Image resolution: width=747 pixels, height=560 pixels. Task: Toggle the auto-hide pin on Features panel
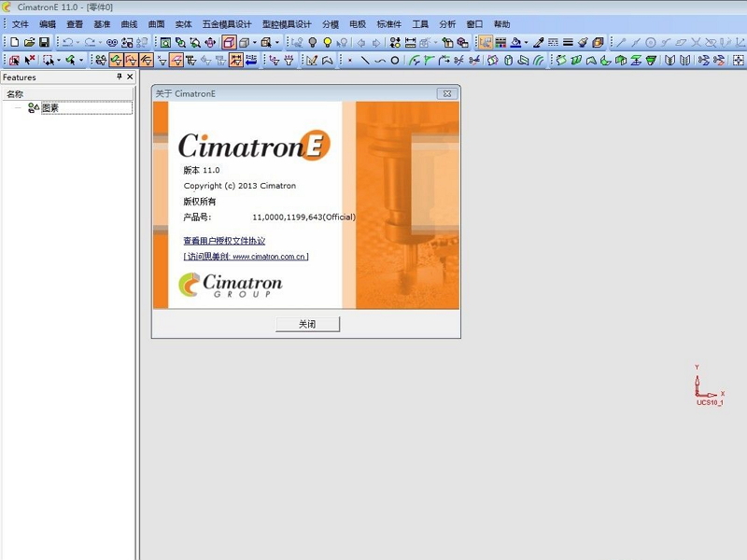pos(120,77)
